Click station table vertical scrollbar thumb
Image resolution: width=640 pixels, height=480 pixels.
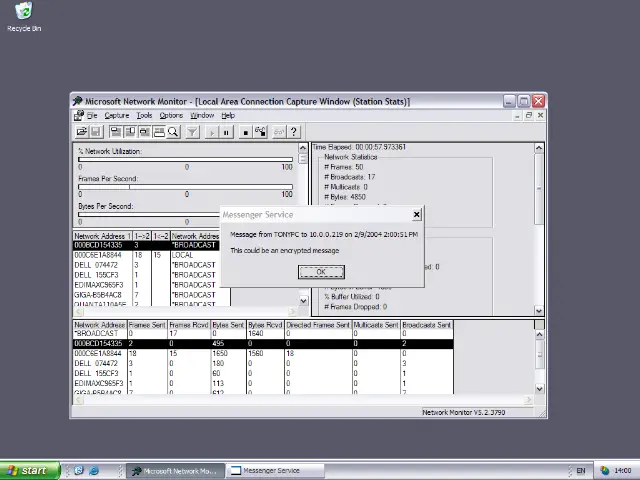pyautogui.click(x=539, y=354)
